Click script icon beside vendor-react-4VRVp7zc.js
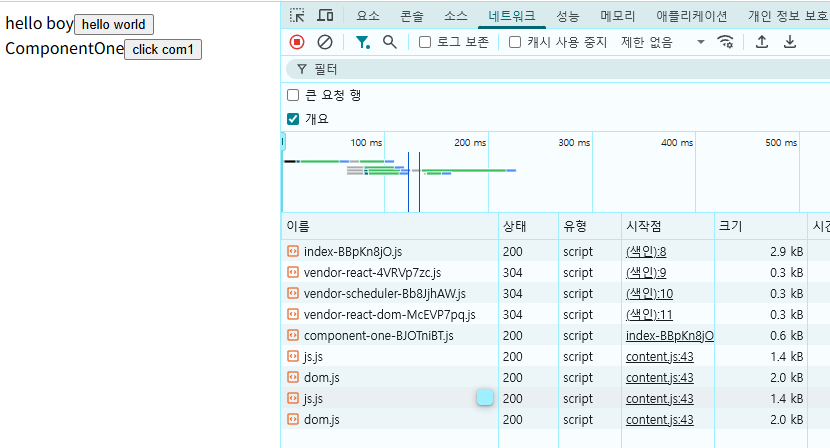Viewport: 830px width, 448px height. coord(293,272)
